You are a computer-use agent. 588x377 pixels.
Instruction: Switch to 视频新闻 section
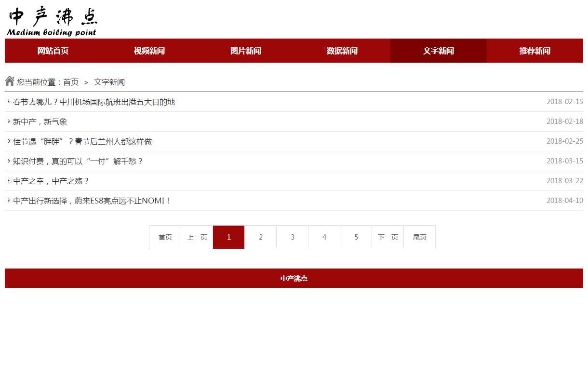149,51
